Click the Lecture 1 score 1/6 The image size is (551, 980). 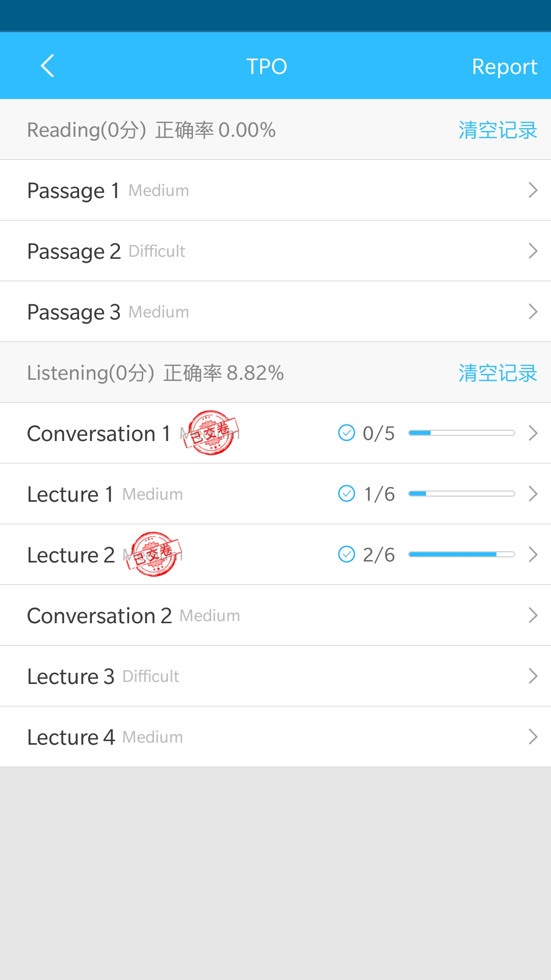point(379,494)
